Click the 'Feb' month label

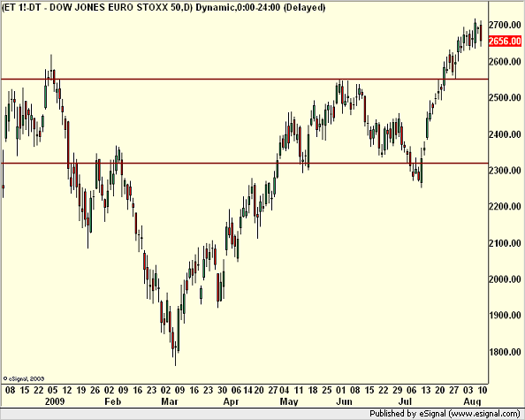(x=112, y=401)
